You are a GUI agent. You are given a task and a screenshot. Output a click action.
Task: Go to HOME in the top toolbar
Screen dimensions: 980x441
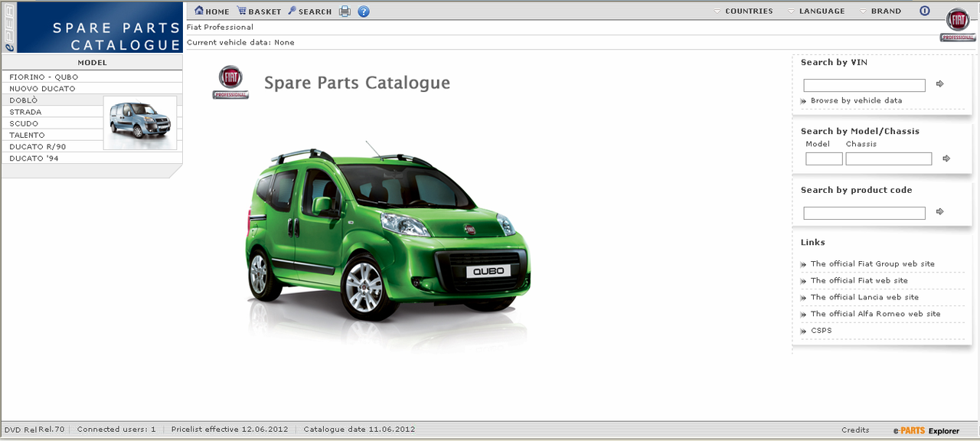(212, 11)
